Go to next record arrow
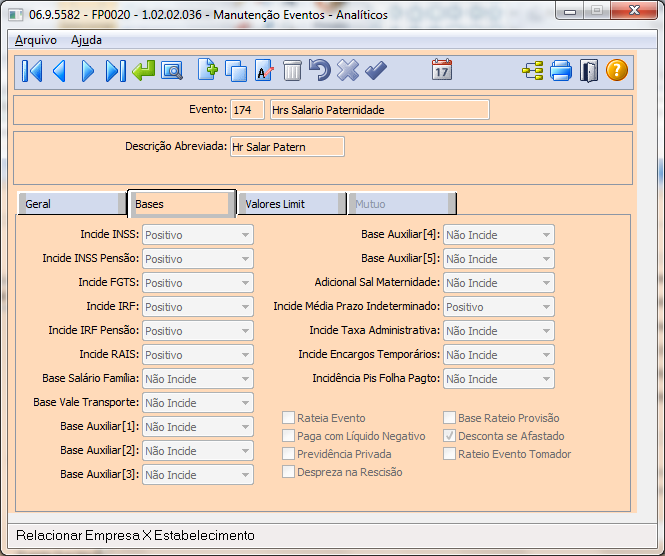665x556 pixels. coord(88,71)
